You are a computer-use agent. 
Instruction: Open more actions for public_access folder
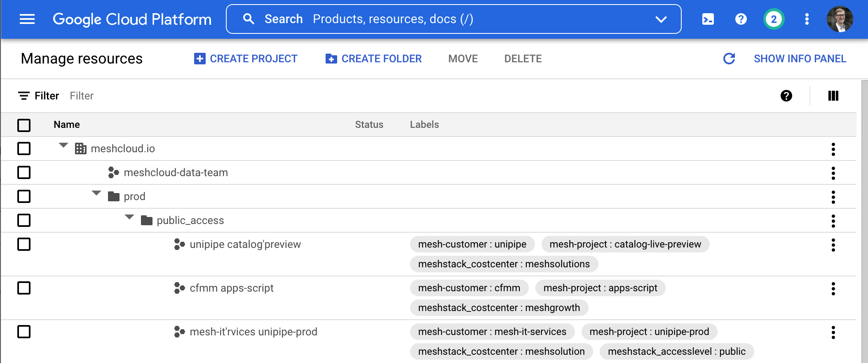point(833,221)
